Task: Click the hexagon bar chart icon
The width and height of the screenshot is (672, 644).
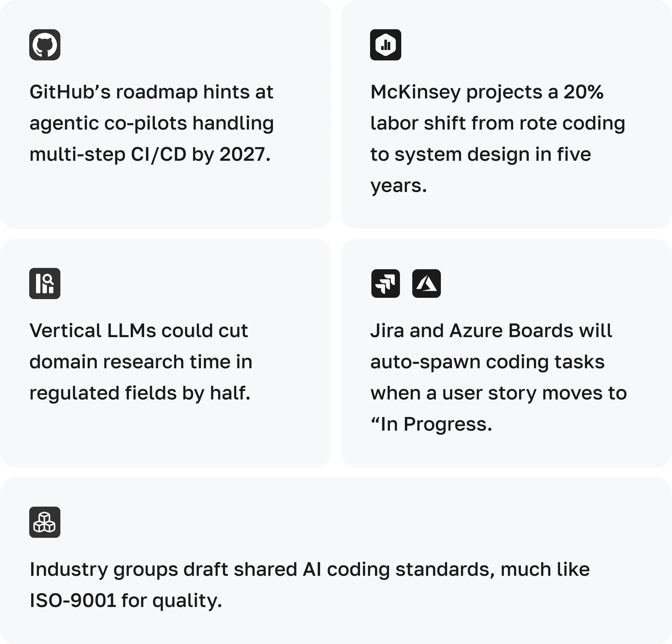Action: point(385,45)
